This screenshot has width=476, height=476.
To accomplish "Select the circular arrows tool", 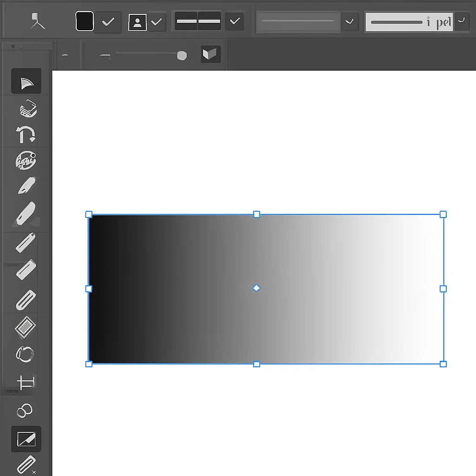I will [25, 354].
